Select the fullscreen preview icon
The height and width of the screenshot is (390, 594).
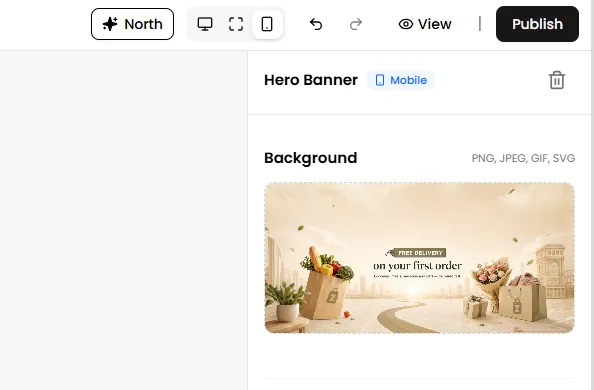click(236, 24)
